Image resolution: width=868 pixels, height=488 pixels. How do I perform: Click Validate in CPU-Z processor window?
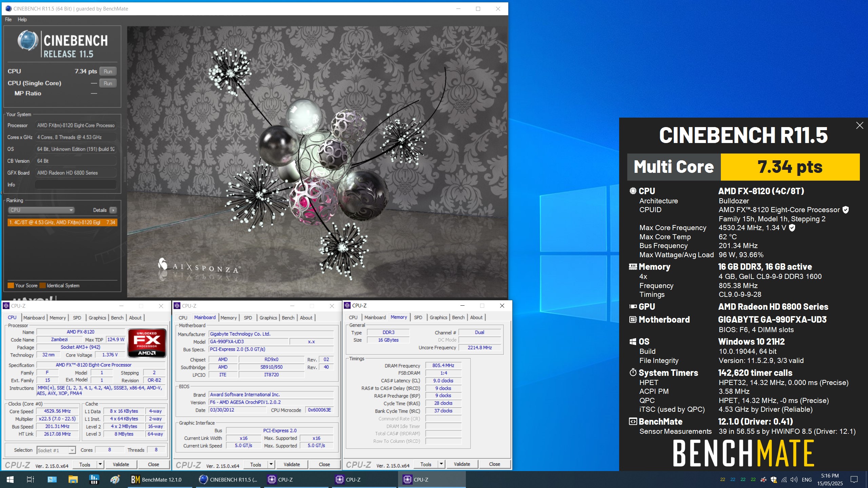tap(121, 464)
